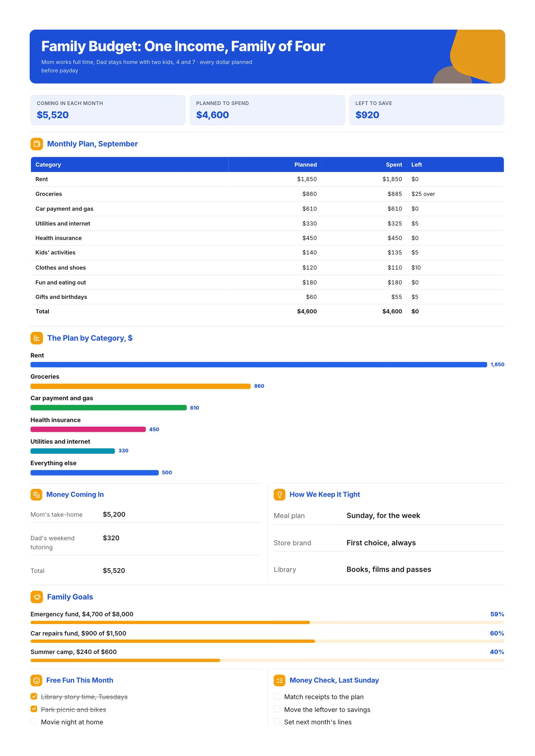This screenshot has width=535, height=756.
Task: Click the "Clothes and shoes" row label
Action: coord(61,268)
